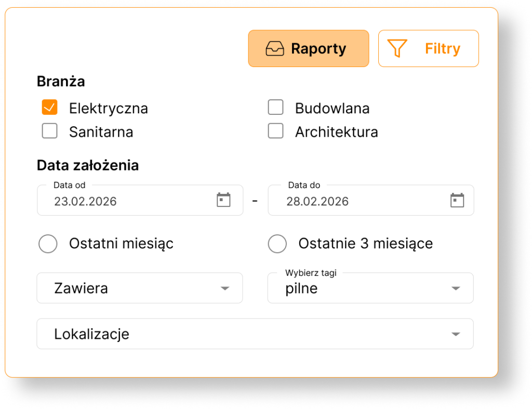Image resolution: width=532 pixels, height=409 pixels.
Task: Enable the Sanitarna checkbox
Action: pos(49,131)
